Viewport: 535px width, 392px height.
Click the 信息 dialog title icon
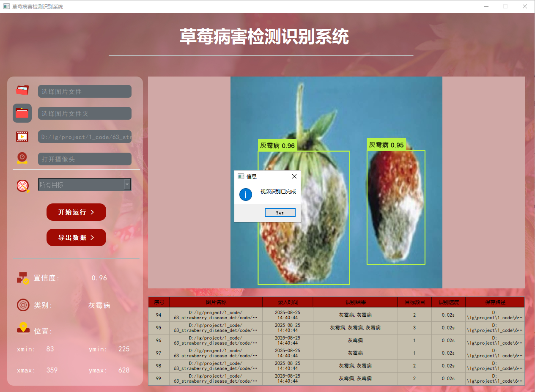(x=241, y=176)
